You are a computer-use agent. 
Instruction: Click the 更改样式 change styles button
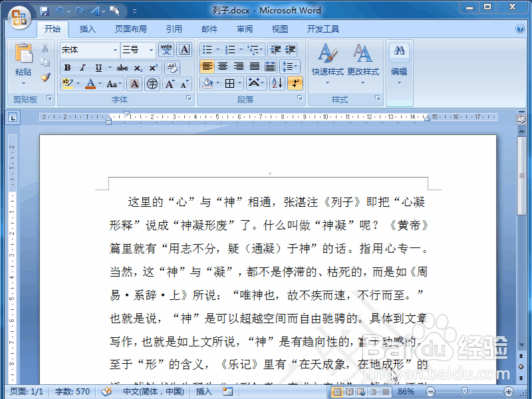tap(363, 60)
